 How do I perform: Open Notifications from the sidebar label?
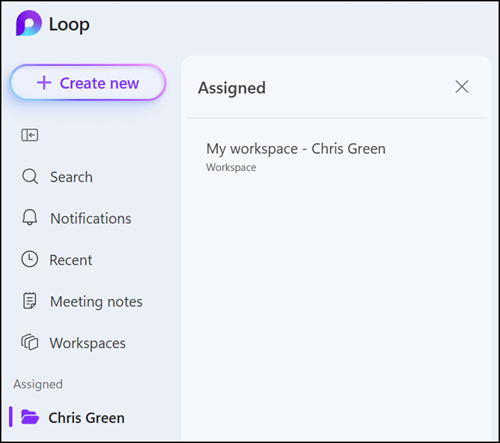click(x=91, y=219)
